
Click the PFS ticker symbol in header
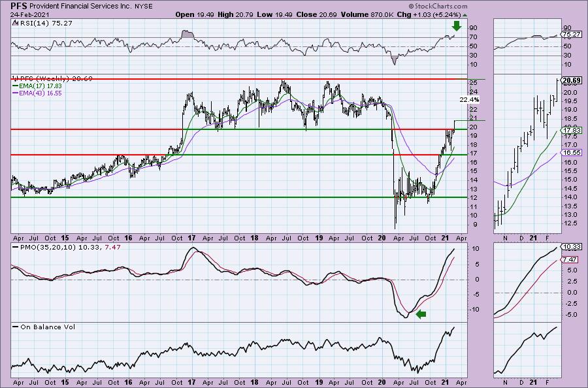(19, 6)
